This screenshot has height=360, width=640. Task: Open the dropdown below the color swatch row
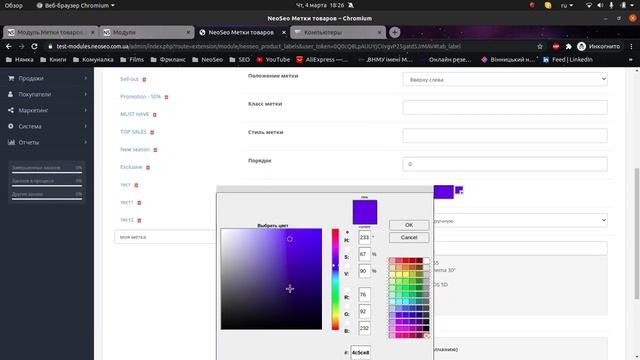click(520, 220)
